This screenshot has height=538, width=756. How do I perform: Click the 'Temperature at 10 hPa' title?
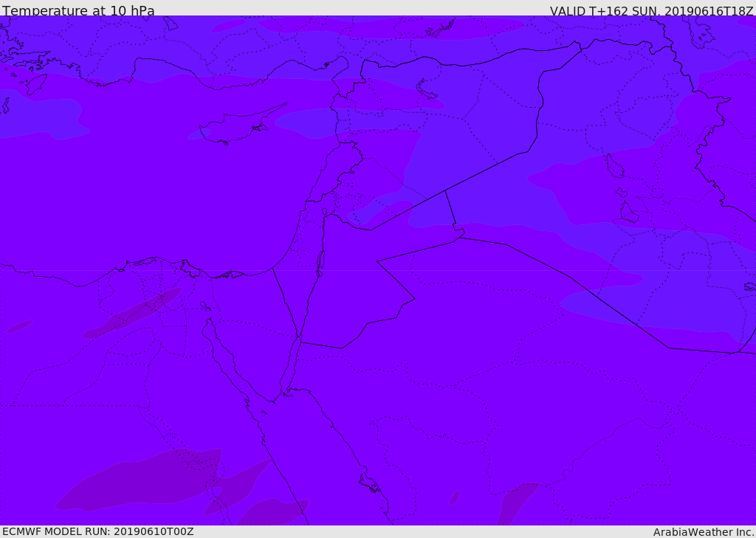(78, 10)
